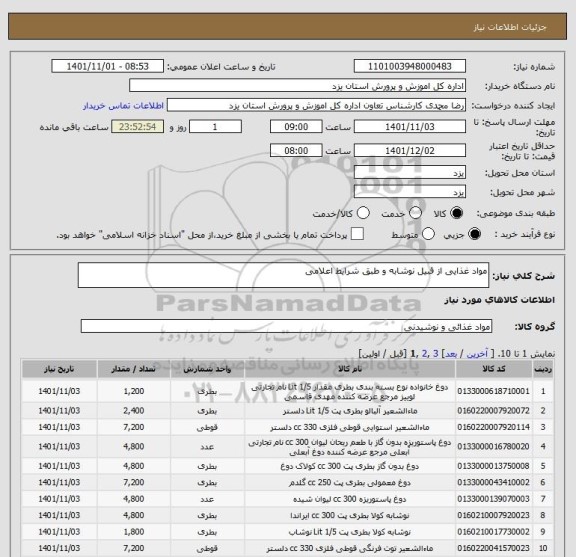This screenshot has height=557, width=576.
Task: Click the remaining days field showing 1
Action: (215, 127)
